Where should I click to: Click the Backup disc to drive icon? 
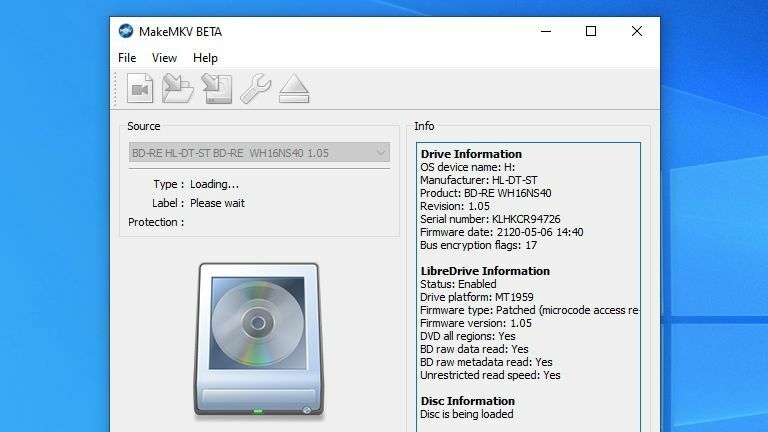217,89
